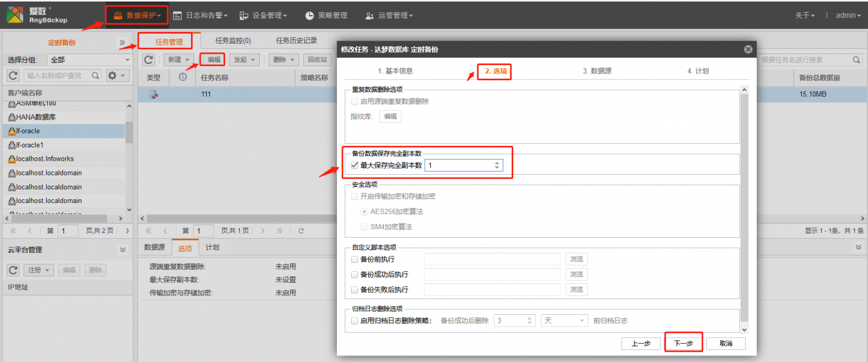Viewport: 868px width, 362px height.
Task: Enable 备份前执行 checkbox
Action: (355, 259)
